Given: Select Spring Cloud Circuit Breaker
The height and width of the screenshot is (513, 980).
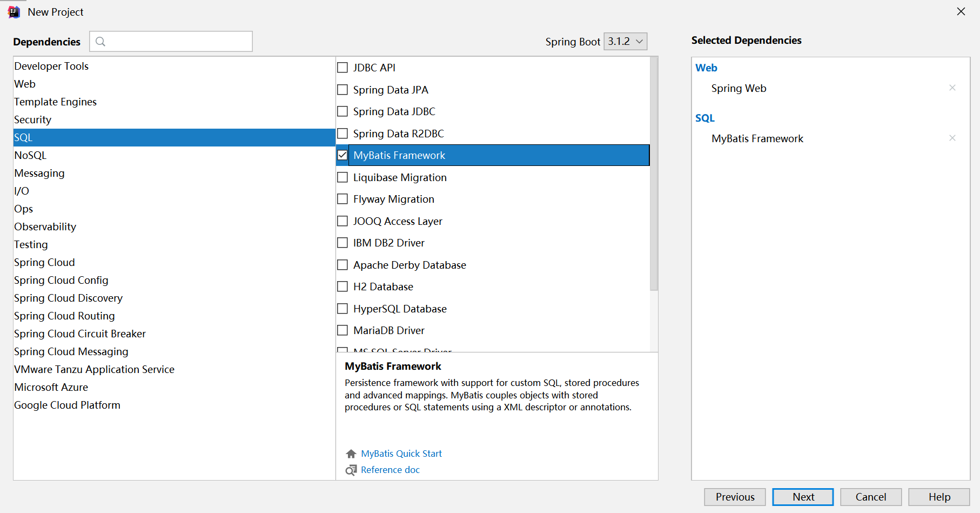Looking at the screenshot, I should [x=174, y=334].
